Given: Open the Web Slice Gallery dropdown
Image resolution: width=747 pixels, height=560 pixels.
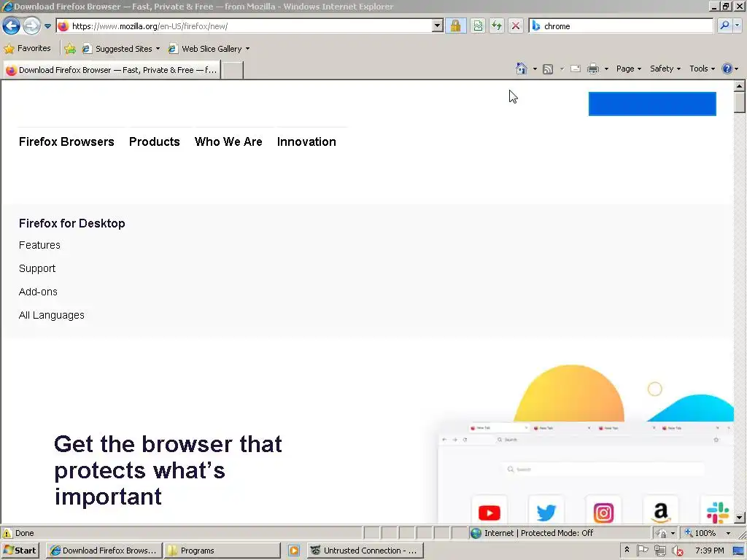Looking at the screenshot, I should pyautogui.click(x=209, y=49).
